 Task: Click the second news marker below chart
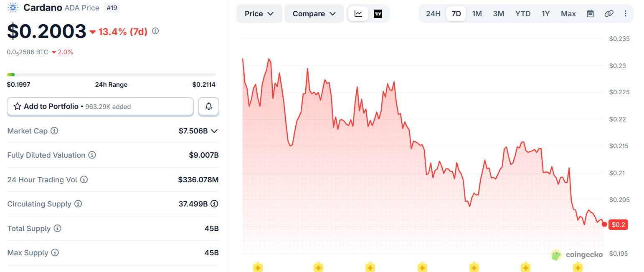[318, 267]
